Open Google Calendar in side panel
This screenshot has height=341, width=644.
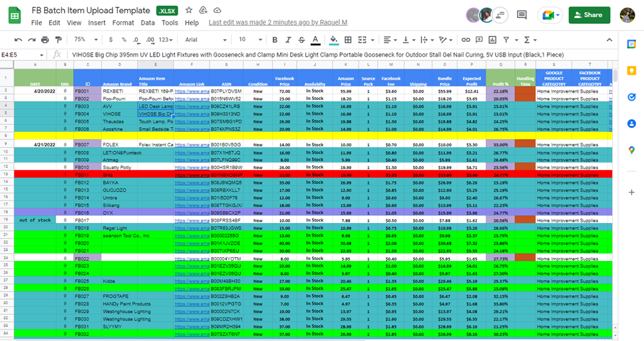(x=631, y=45)
